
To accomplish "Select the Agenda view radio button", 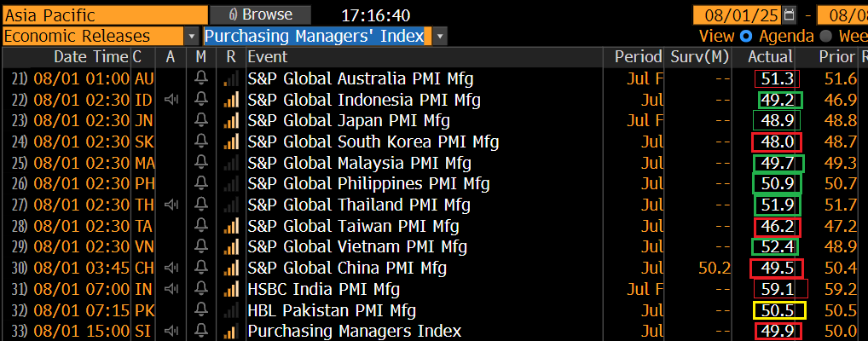I will click(746, 36).
